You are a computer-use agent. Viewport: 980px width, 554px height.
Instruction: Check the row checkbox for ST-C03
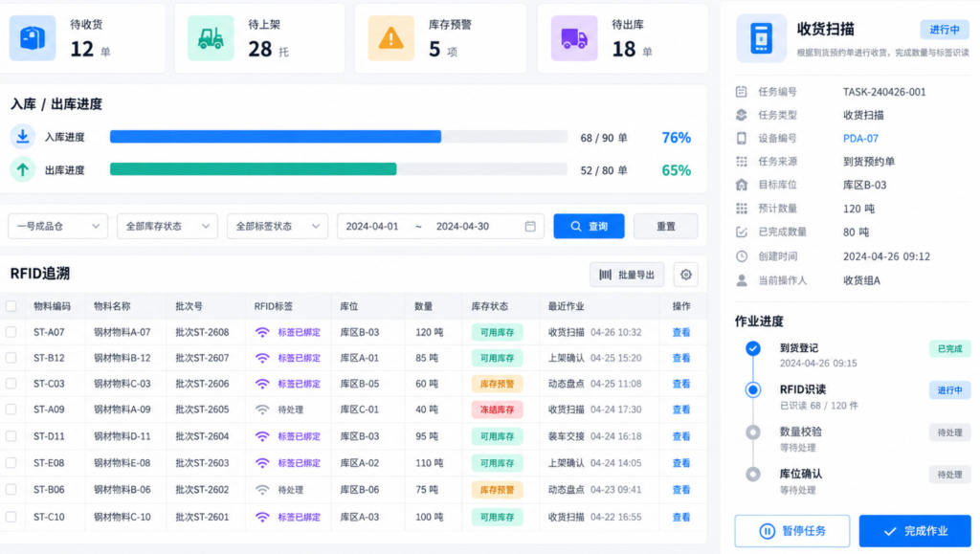pos(11,384)
